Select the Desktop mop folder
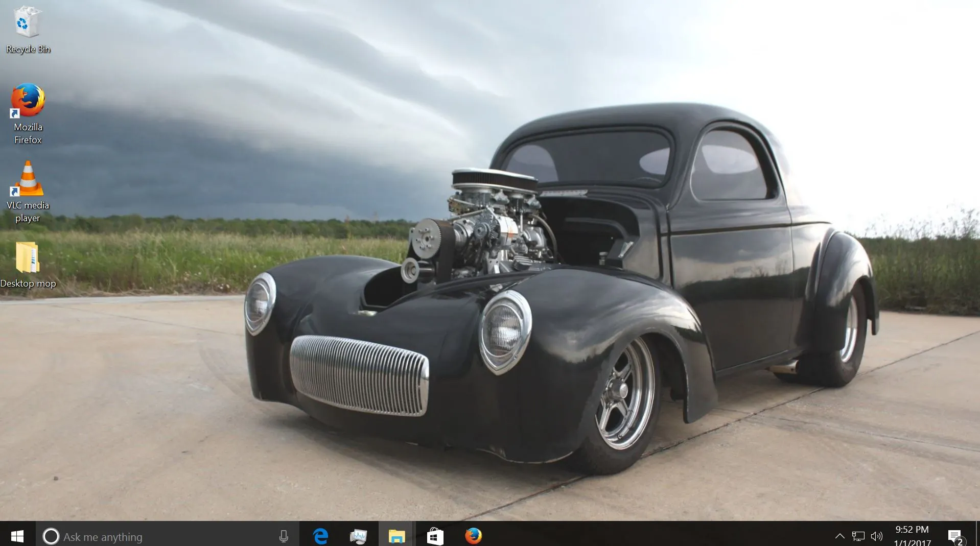The height and width of the screenshot is (546, 980). point(28,265)
